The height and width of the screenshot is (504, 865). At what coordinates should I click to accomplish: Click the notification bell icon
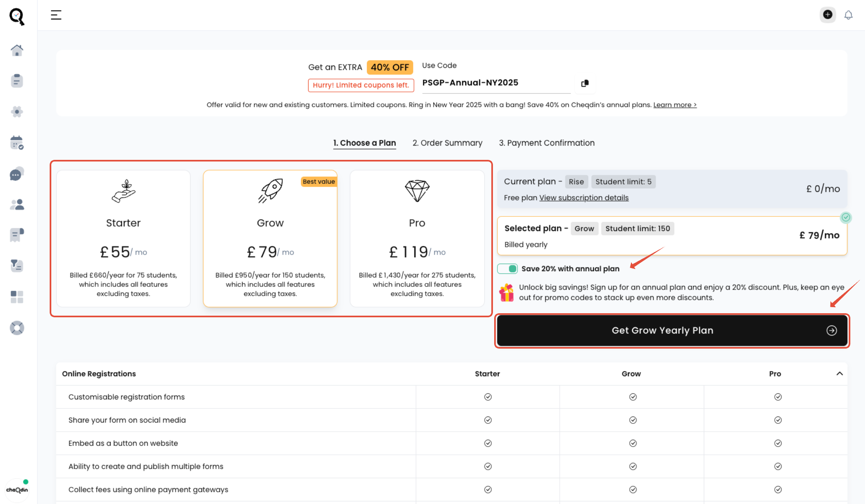click(848, 15)
